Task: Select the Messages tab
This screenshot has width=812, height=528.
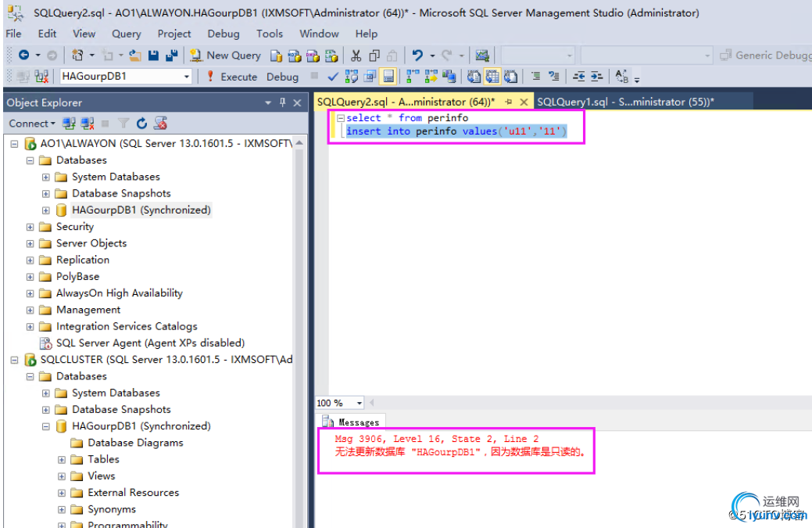Action: [352, 422]
